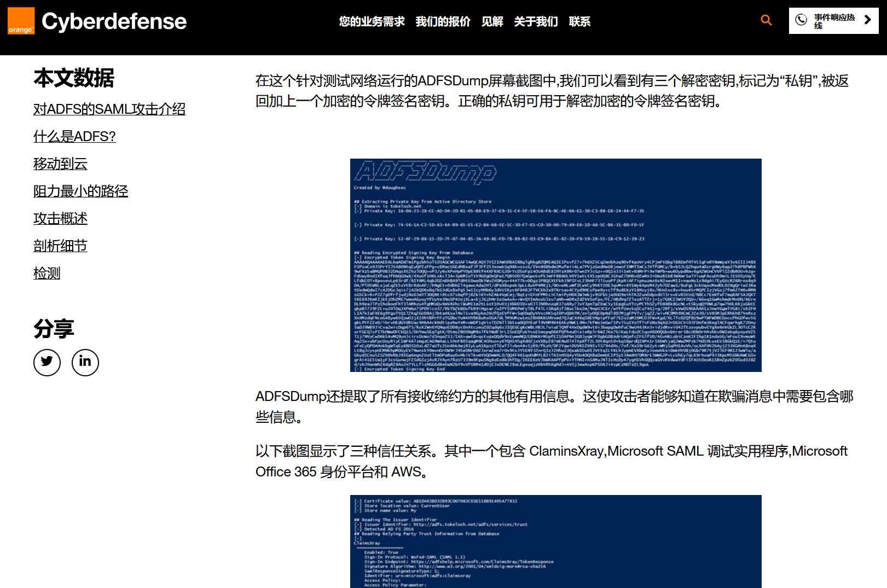
Task: Jump to 攻击概述 section
Action: pos(60,219)
